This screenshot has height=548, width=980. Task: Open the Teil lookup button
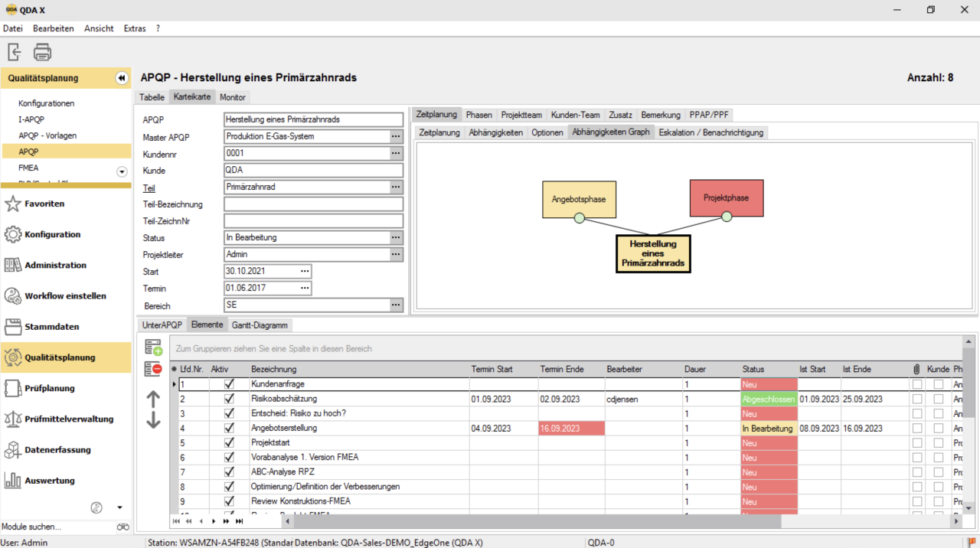tap(396, 187)
